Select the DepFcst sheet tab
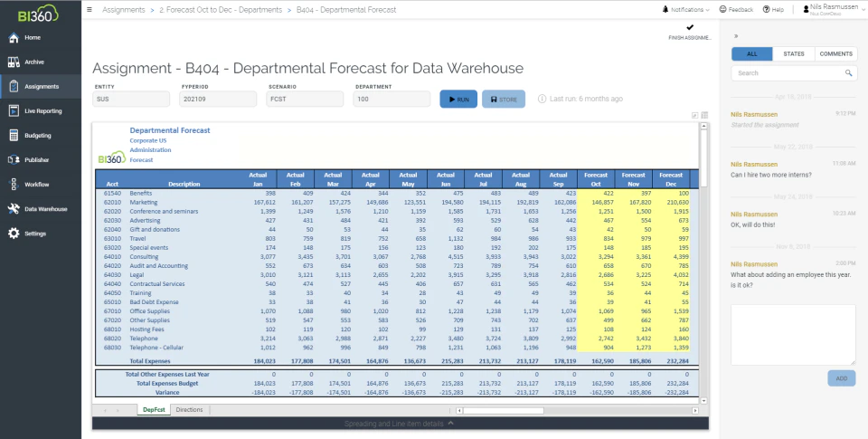The image size is (868, 439). click(x=155, y=410)
